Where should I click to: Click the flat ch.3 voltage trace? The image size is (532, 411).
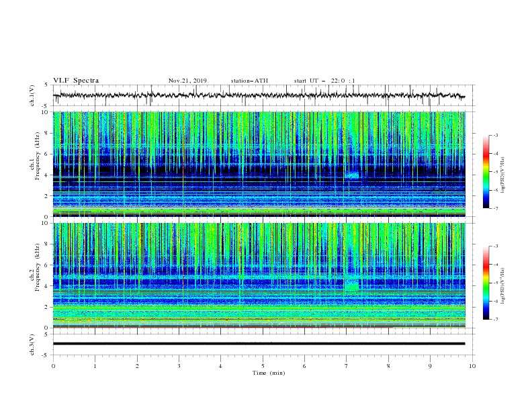click(259, 344)
